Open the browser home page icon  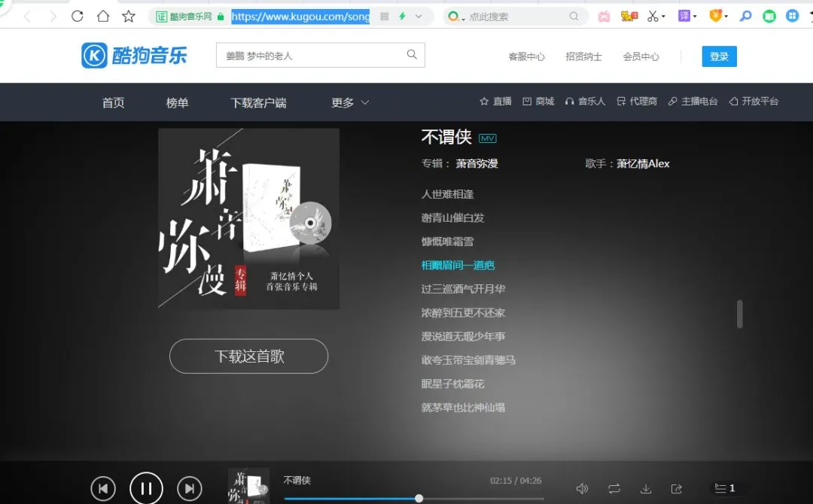[103, 17]
